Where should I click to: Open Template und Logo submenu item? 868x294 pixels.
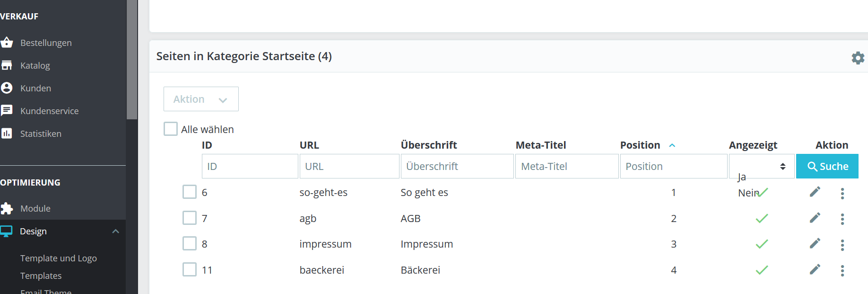(58, 258)
